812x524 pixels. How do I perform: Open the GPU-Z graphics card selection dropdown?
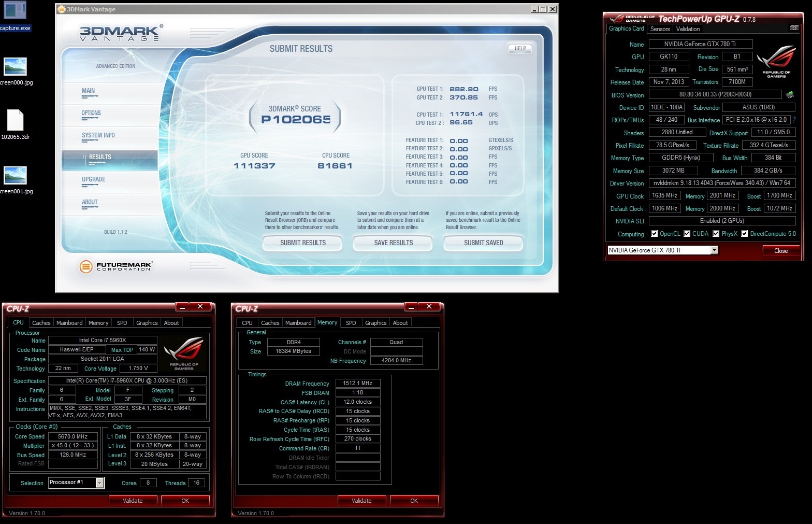click(714, 250)
